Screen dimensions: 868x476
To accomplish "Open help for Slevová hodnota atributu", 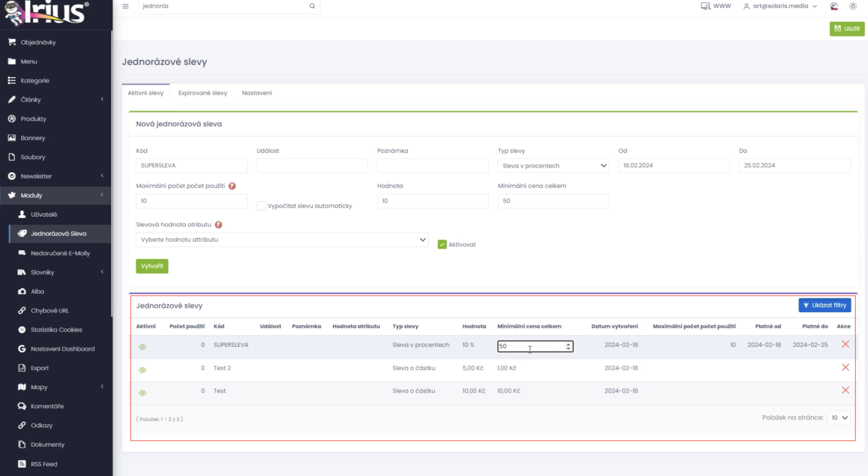I will (218, 224).
